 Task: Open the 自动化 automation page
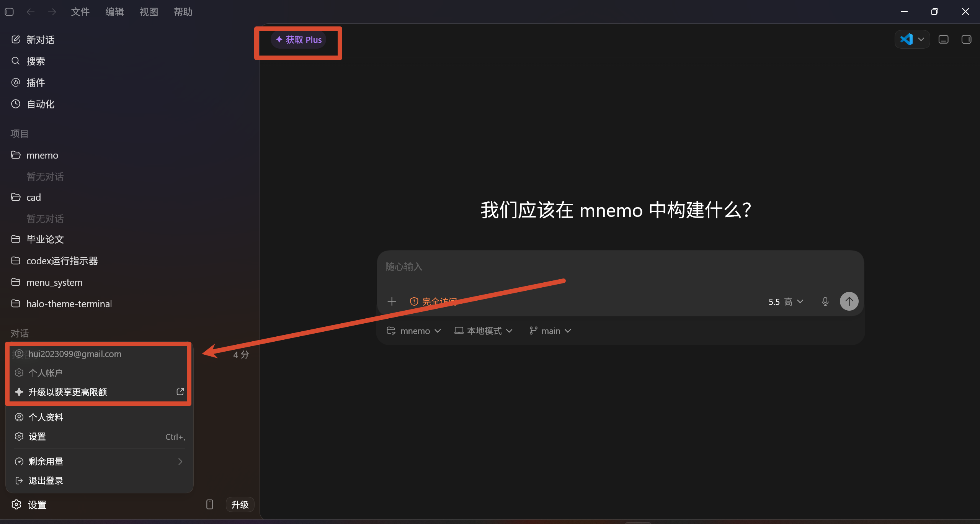33,104
